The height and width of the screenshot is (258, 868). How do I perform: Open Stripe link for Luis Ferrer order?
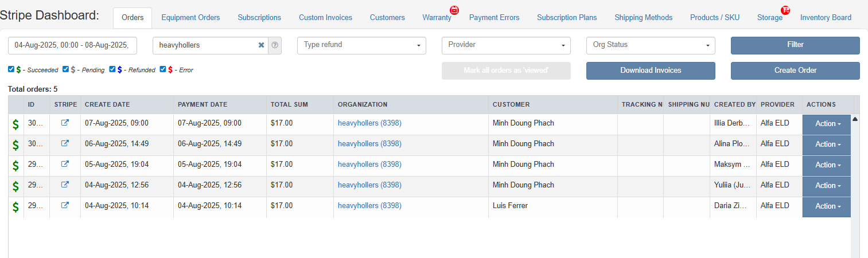point(65,205)
